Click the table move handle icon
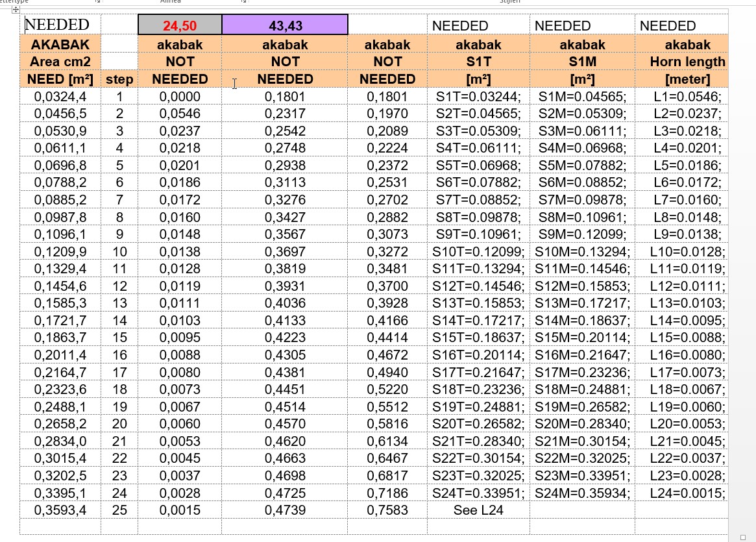This screenshot has width=756, height=542. pyautogui.click(x=16, y=9)
